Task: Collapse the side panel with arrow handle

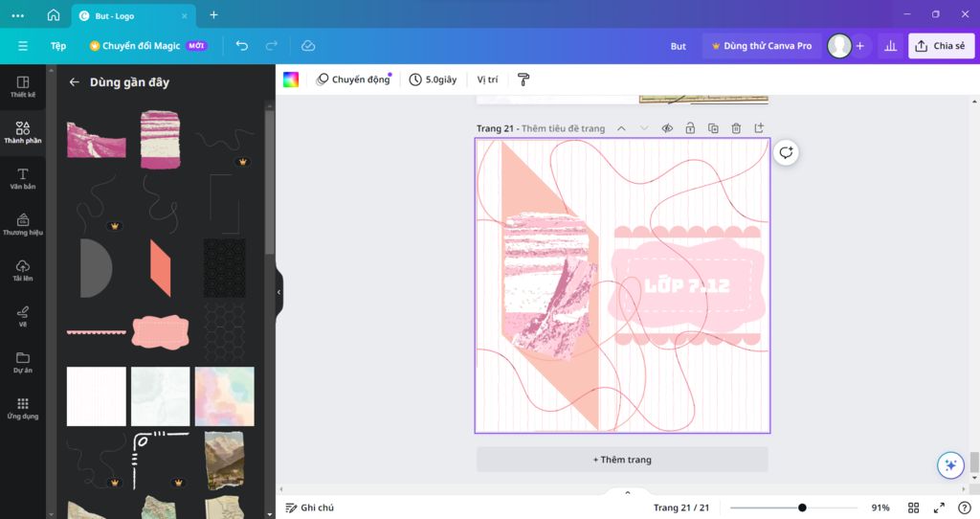Action: point(278,292)
